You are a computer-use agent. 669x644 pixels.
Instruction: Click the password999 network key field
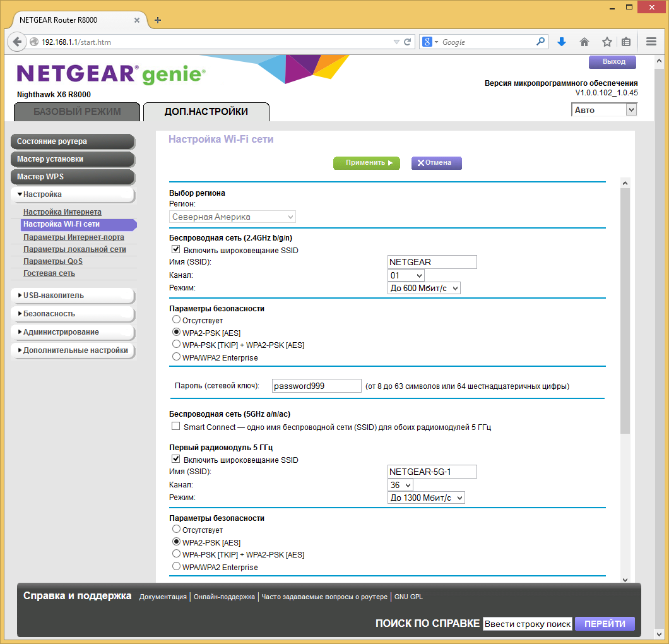(x=317, y=386)
